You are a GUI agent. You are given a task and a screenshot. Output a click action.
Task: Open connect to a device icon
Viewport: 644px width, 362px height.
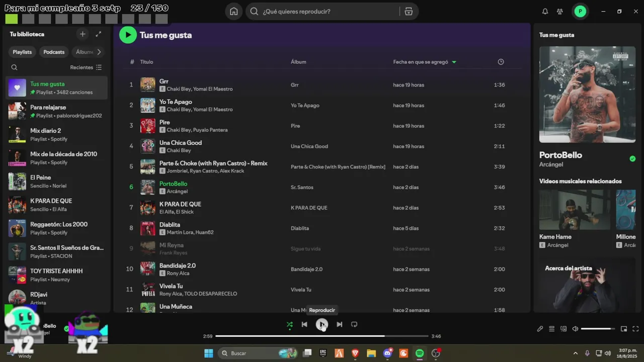tap(563, 329)
